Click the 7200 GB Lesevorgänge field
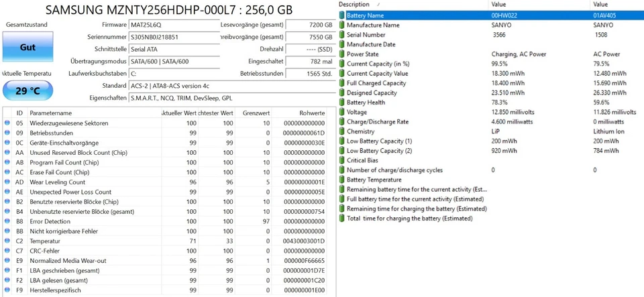 click(x=310, y=25)
